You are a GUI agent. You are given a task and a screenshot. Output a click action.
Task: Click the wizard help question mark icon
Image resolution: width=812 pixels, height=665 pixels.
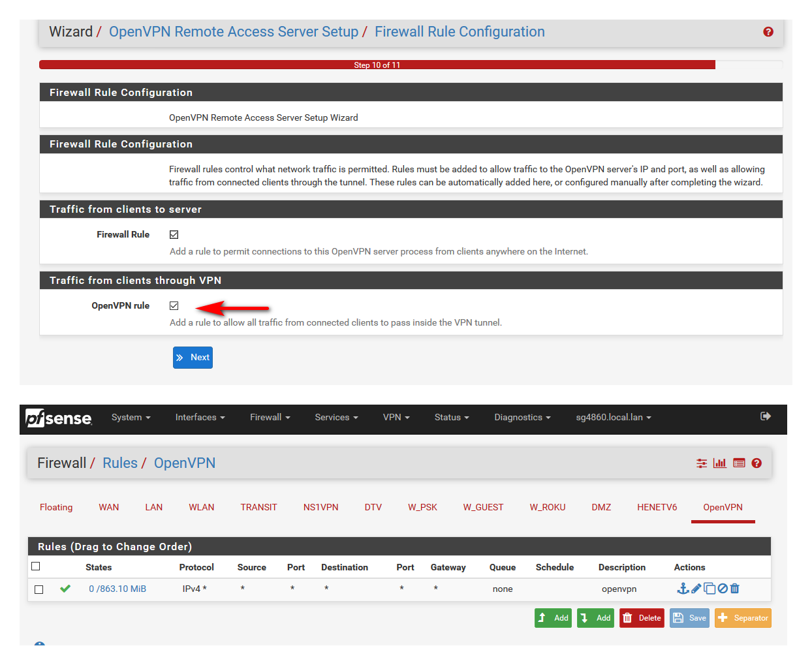point(768,32)
